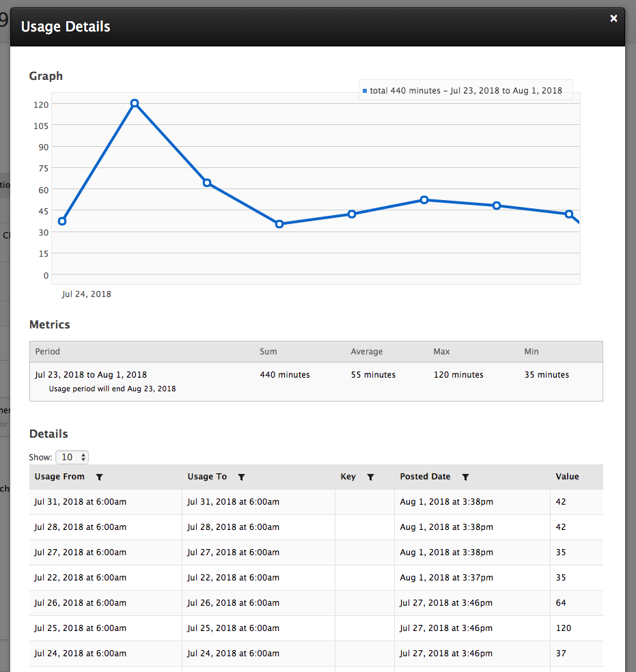Screen dimensions: 636x672
Task: Click the Usage From column header text
Action: (x=59, y=477)
